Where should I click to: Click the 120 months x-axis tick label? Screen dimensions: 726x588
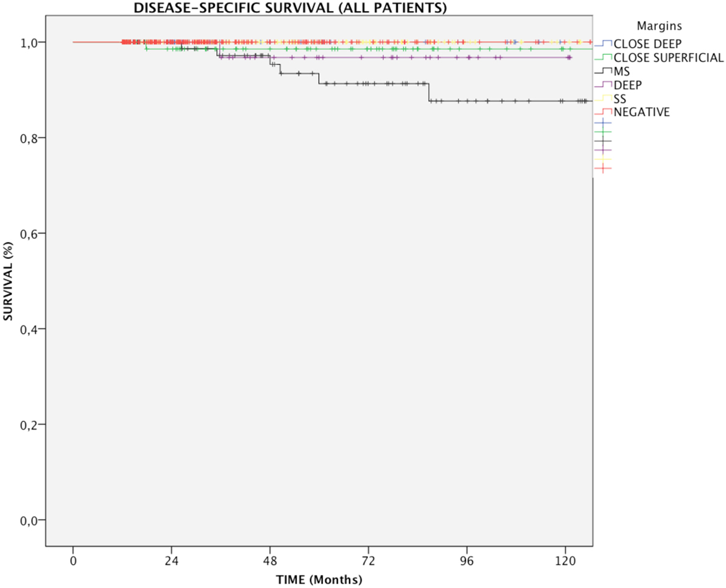565,561
